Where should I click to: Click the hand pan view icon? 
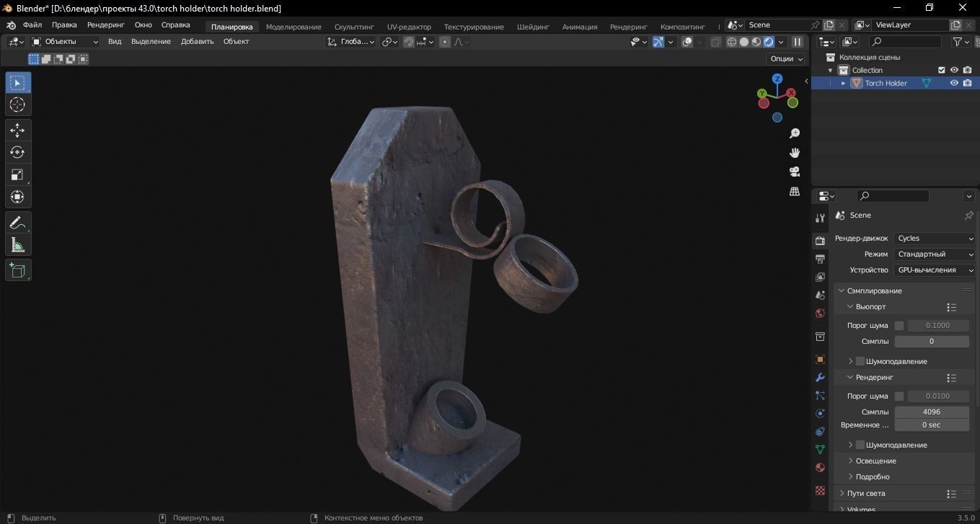click(x=795, y=153)
